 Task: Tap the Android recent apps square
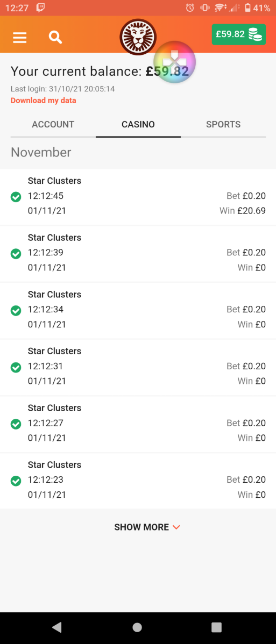[x=216, y=627]
